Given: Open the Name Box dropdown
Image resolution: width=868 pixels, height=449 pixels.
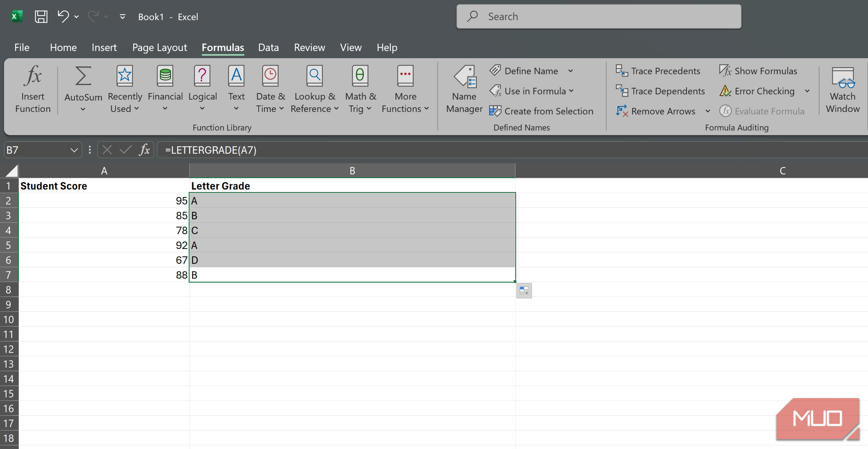Looking at the screenshot, I should [x=74, y=150].
